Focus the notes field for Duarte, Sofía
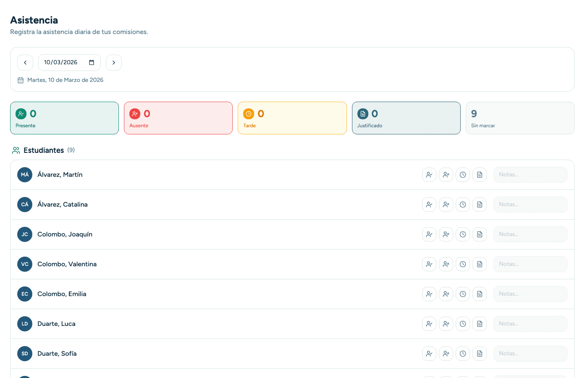Viewport: 588px width, 378px height. coord(530,354)
